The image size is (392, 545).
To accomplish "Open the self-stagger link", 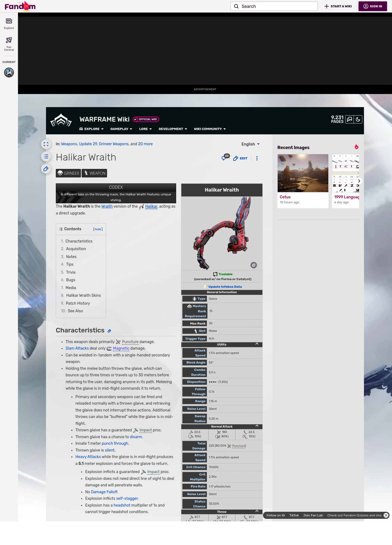I will (x=127, y=498).
